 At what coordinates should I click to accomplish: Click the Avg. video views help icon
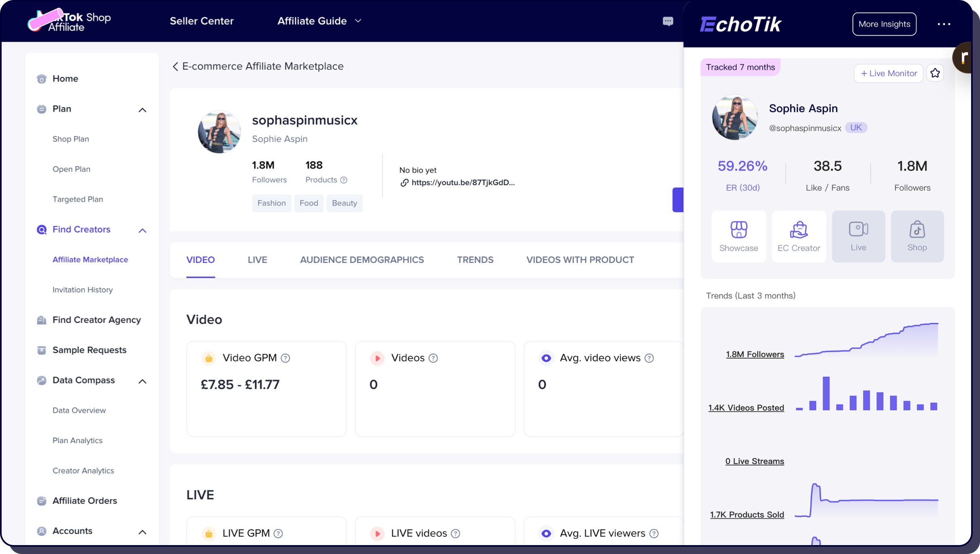pos(649,358)
